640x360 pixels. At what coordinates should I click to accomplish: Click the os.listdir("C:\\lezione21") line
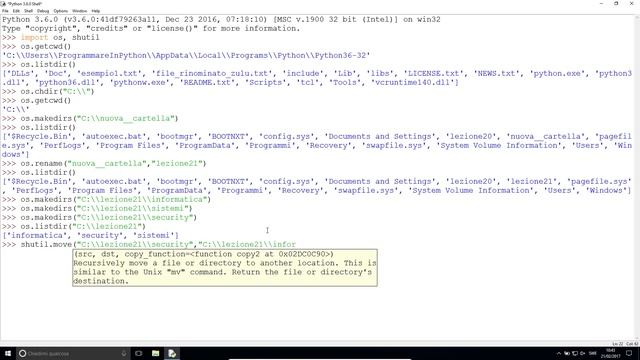tap(74, 226)
